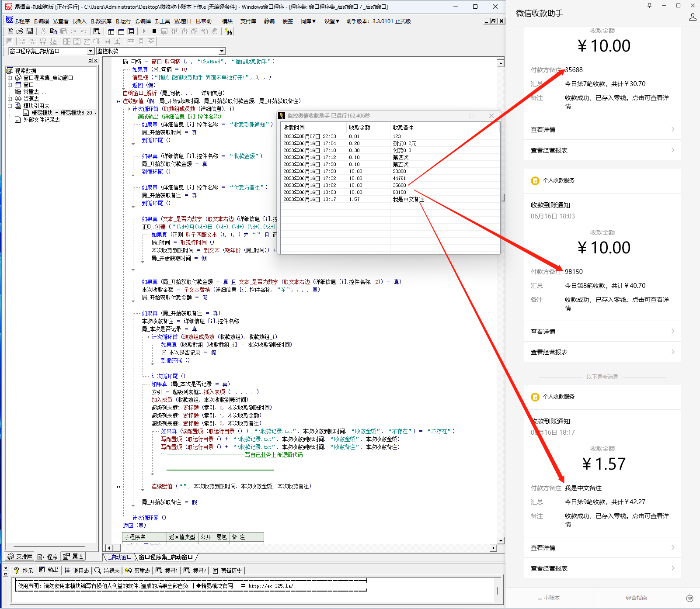
Task: Open the 监控收款 subroutine dropdown
Action: coord(222,51)
